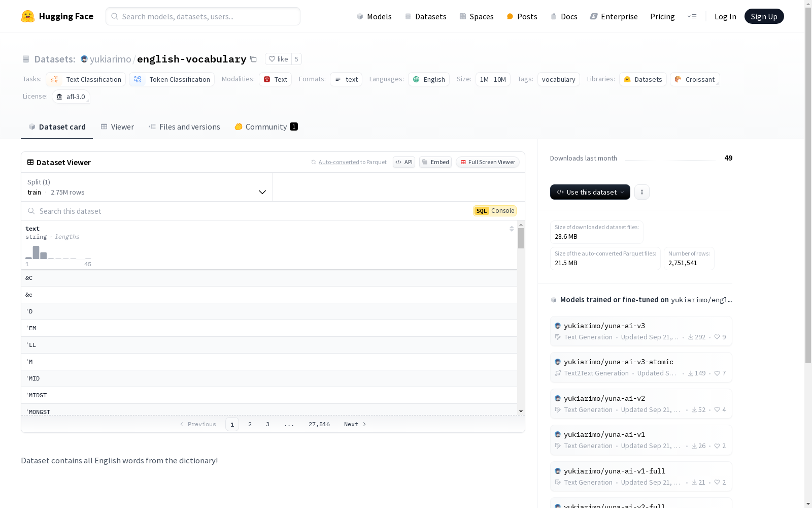Viewport: 812px width, 508px height.
Task: Click the Token Classification task tag
Action: [172, 79]
